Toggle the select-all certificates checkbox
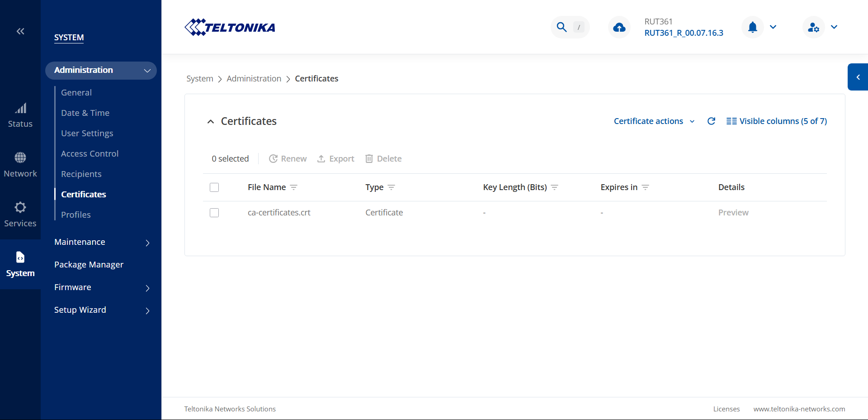Viewport: 868px width, 420px height. pyautogui.click(x=214, y=187)
